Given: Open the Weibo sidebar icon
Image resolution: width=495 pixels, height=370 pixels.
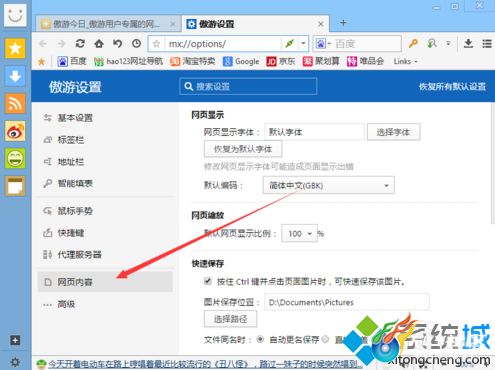Looking at the screenshot, I should tap(15, 131).
